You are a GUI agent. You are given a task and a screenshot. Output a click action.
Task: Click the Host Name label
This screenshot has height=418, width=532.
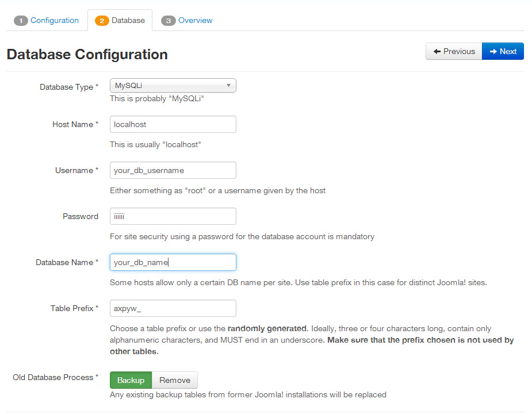click(75, 124)
